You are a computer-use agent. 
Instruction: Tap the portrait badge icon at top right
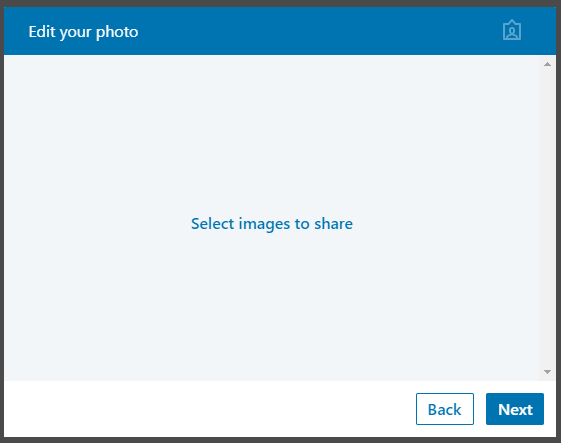click(512, 30)
